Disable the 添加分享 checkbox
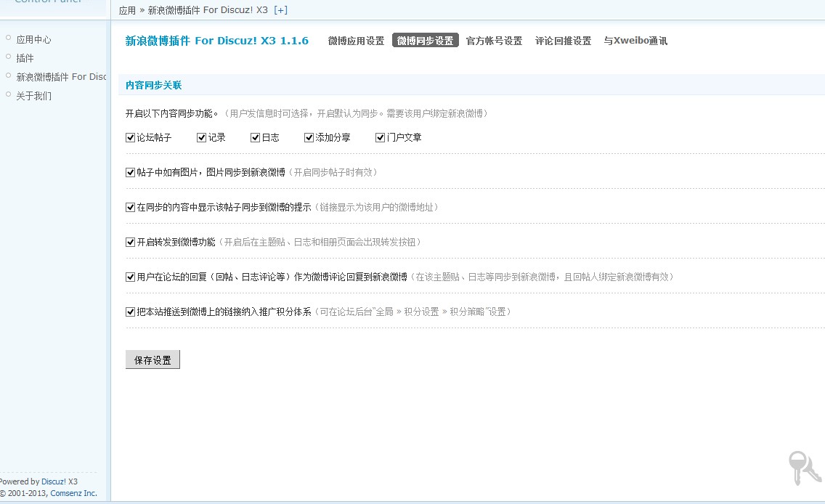The image size is (825, 504). [x=309, y=137]
